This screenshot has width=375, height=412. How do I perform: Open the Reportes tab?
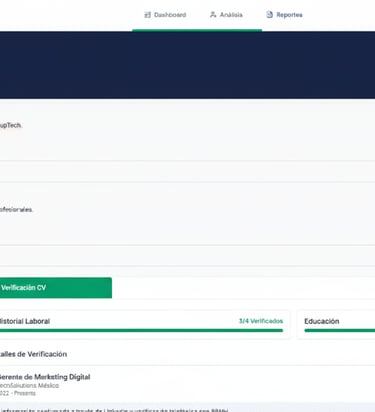point(284,15)
